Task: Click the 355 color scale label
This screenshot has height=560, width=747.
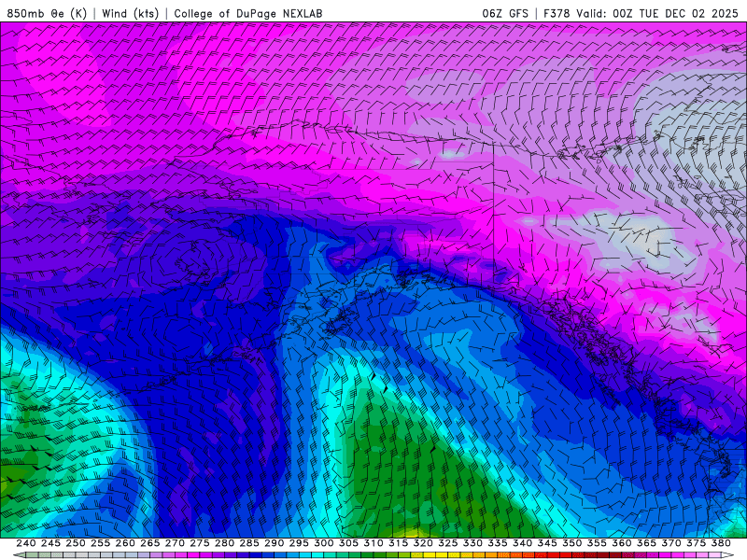Action: (597, 543)
